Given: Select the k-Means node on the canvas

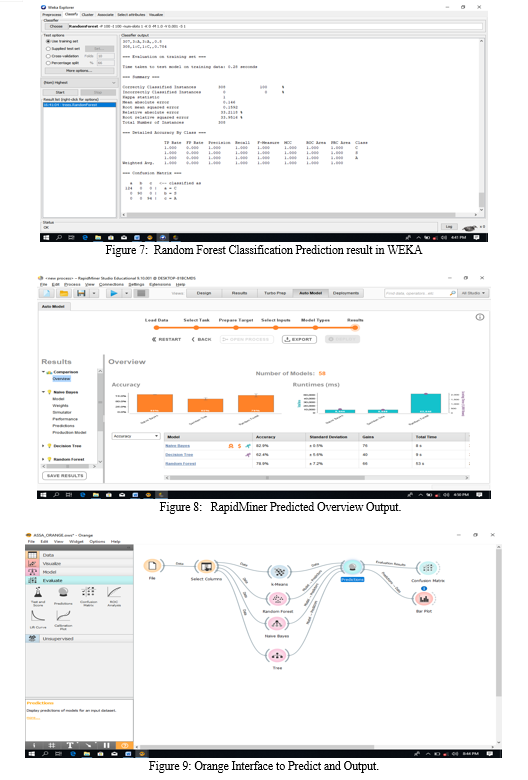Looking at the screenshot, I should [x=279, y=572].
